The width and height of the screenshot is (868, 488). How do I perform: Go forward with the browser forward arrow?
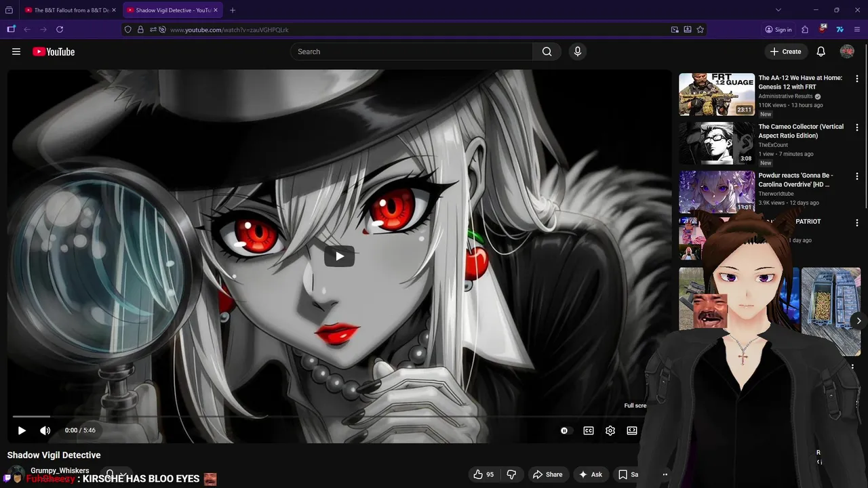pos(43,30)
